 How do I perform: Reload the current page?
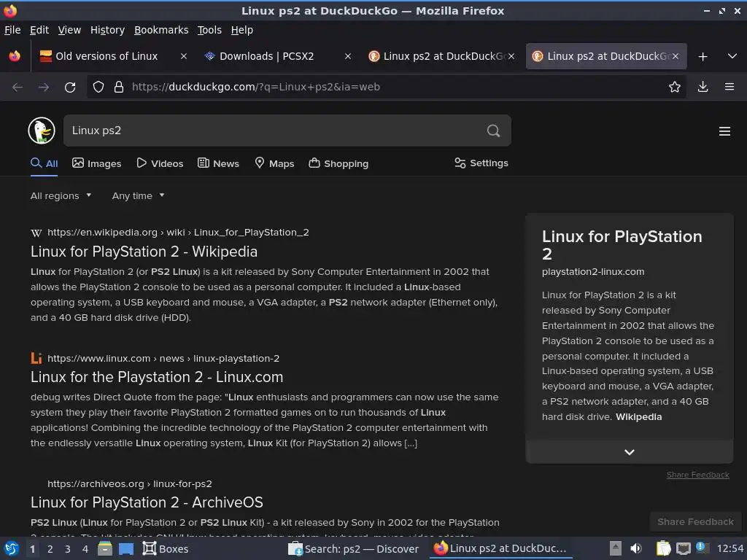(70, 87)
